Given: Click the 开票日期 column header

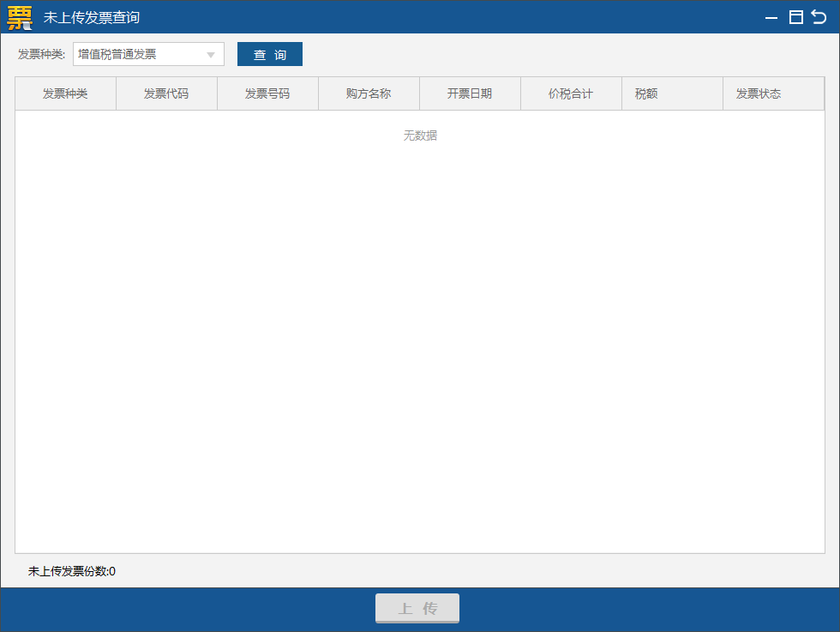Looking at the screenshot, I should [471, 93].
